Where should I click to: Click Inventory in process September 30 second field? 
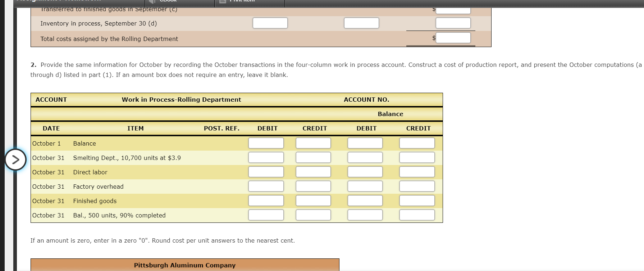point(361,23)
